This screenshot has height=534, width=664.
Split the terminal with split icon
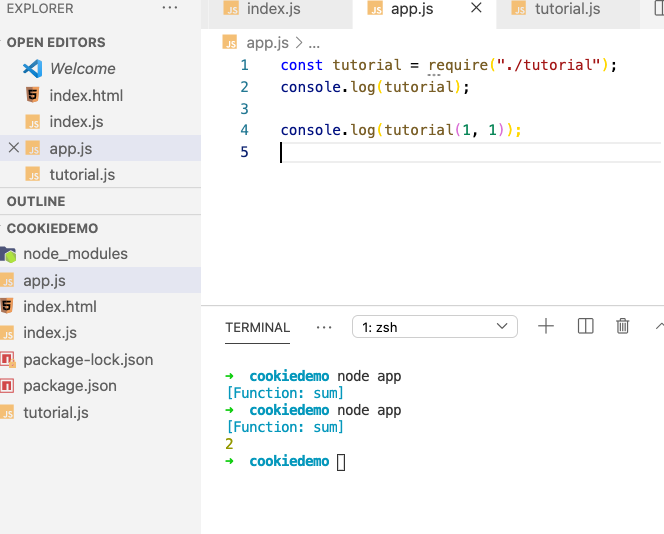pyautogui.click(x=586, y=326)
